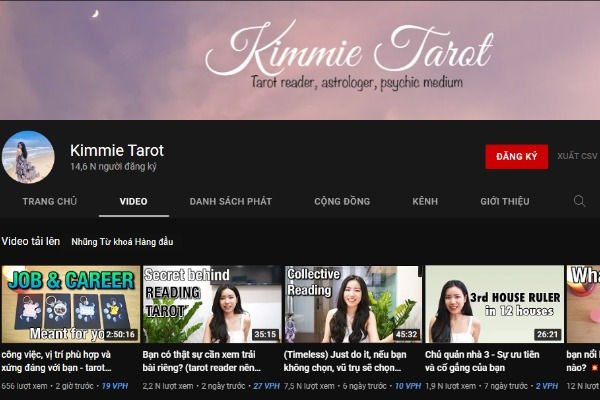
Task: Click title 'Bạn có thật sự cần xem trải bài riêng'
Action: coord(202,361)
